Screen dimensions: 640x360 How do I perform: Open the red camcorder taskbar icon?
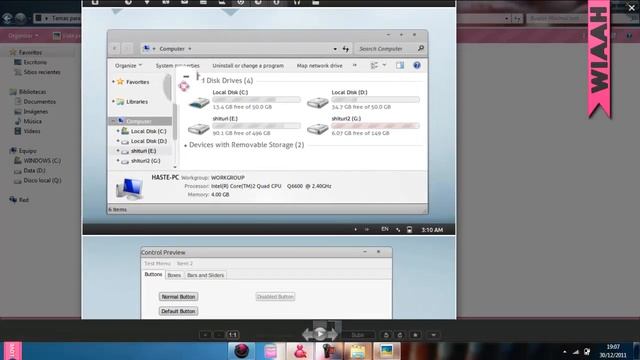(329, 351)
